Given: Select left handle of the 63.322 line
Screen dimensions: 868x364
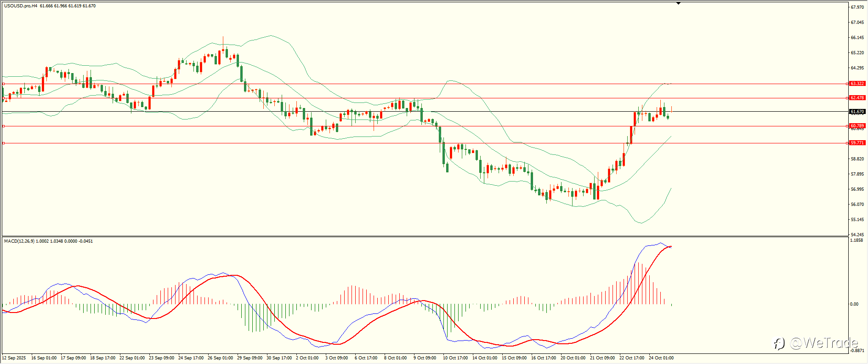Looking at the screenshot, I should pos(4,84).
